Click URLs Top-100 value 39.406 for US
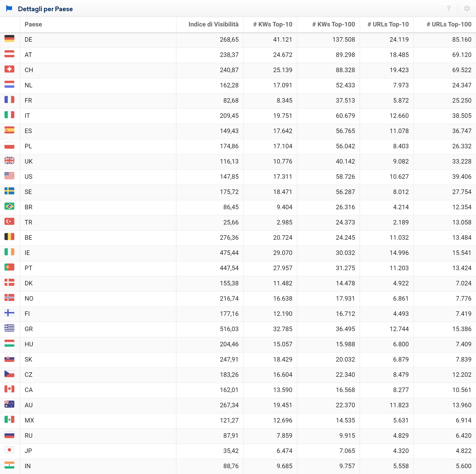The height and width of the screenshot is (474, 476). click(462, 177)
